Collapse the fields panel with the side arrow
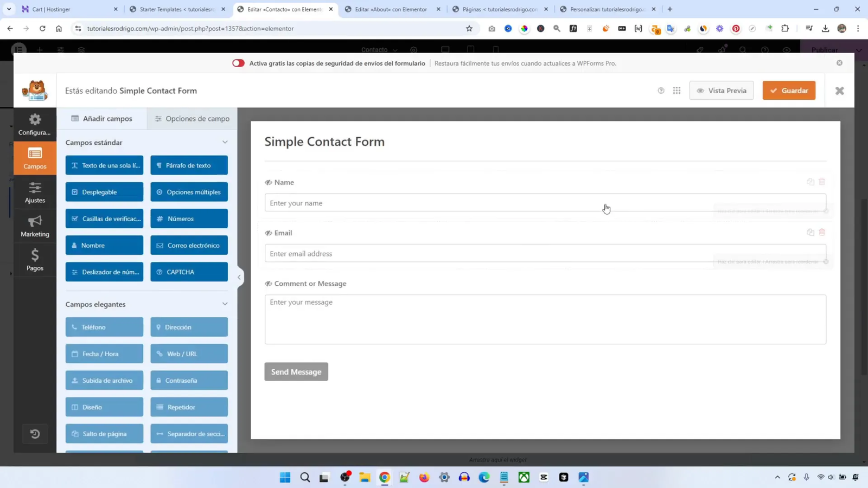Viewport: 868px width, 488px height. (239, 277)
